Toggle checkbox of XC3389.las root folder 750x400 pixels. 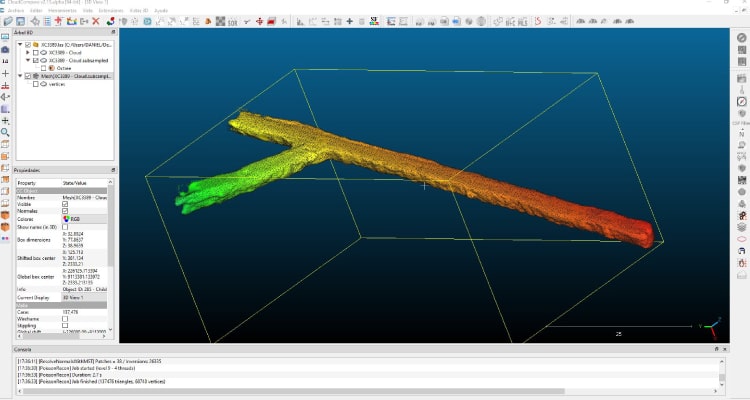pos(28,44)
